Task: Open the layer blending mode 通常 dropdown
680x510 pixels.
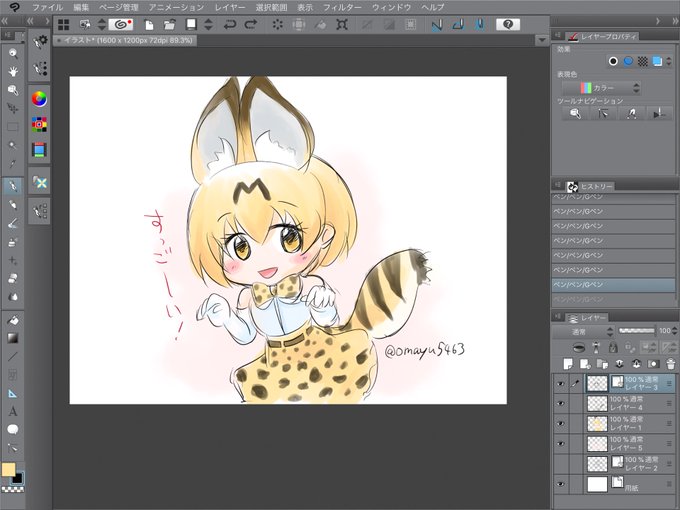Action: pyautogui.click(x=583, y=332)
